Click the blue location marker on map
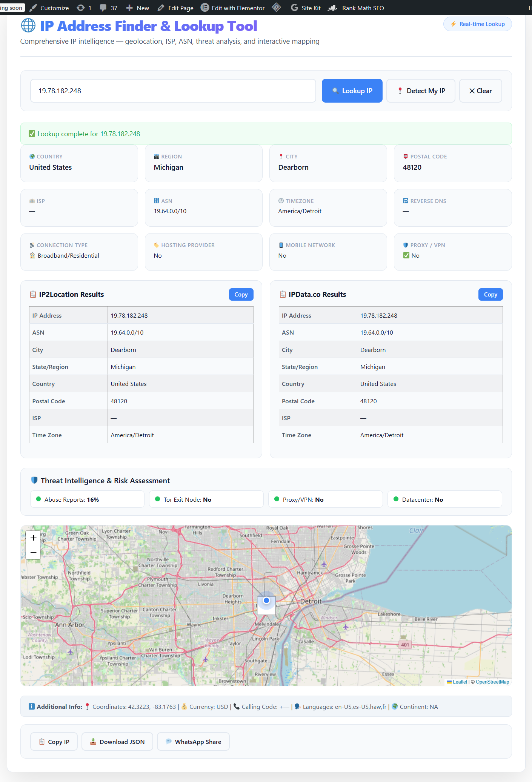 [x=266, y=600]
